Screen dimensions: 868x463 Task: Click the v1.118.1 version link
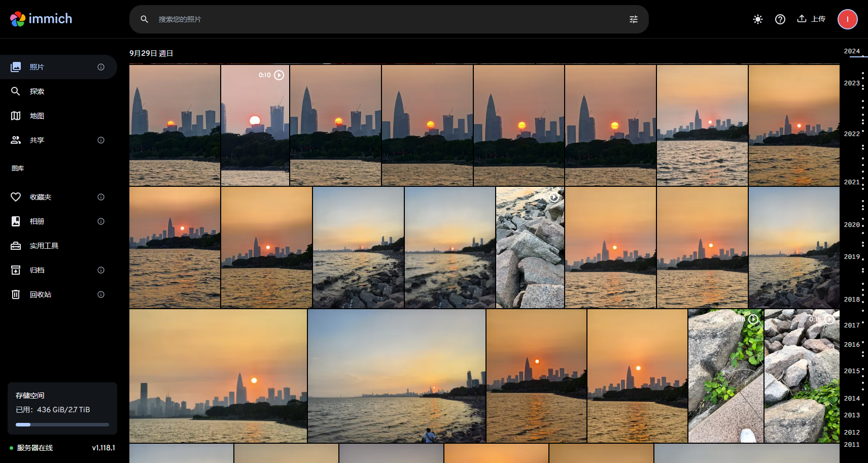(103, 448)
